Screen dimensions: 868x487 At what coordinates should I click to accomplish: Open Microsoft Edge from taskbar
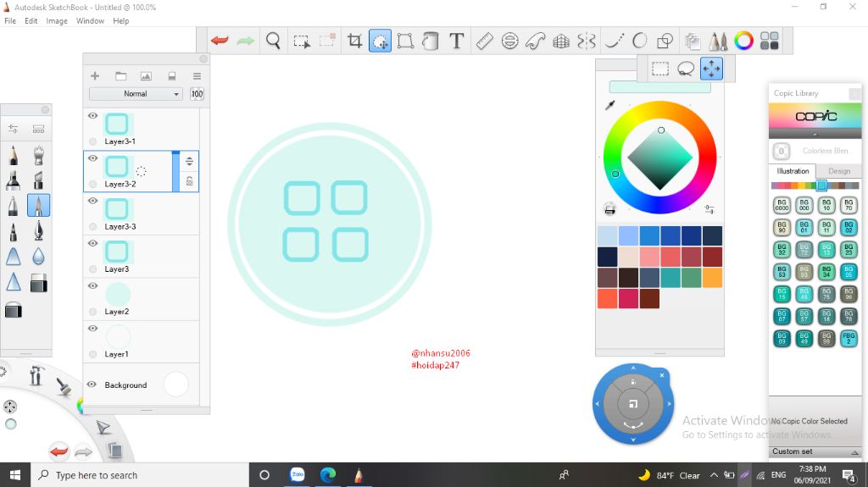pyautogui.click(x=328, y=475)
